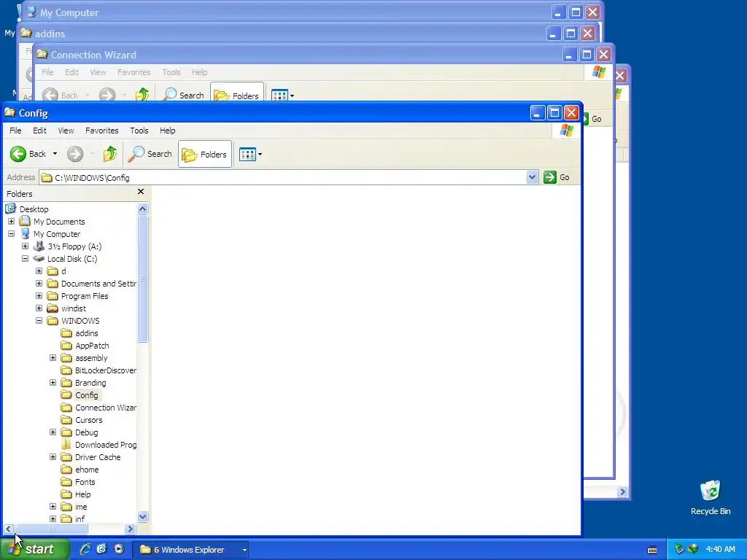Viewport: 747px width, 560px height.
Task: Close the Folders pane with its X
Action: 141,192
